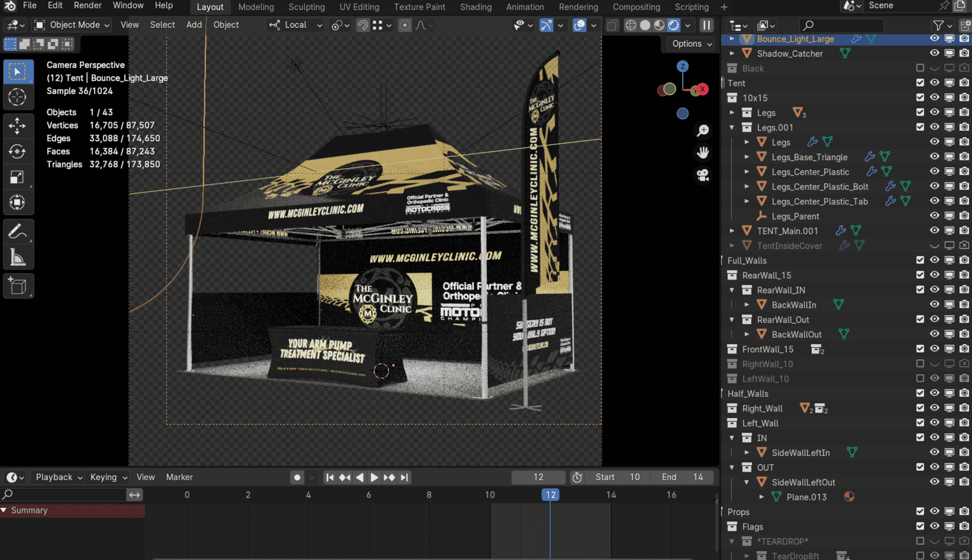Screen dimensions: 972x560
Task: Open the Keying dropdown in timeline
Action: [x=108, y=478]
